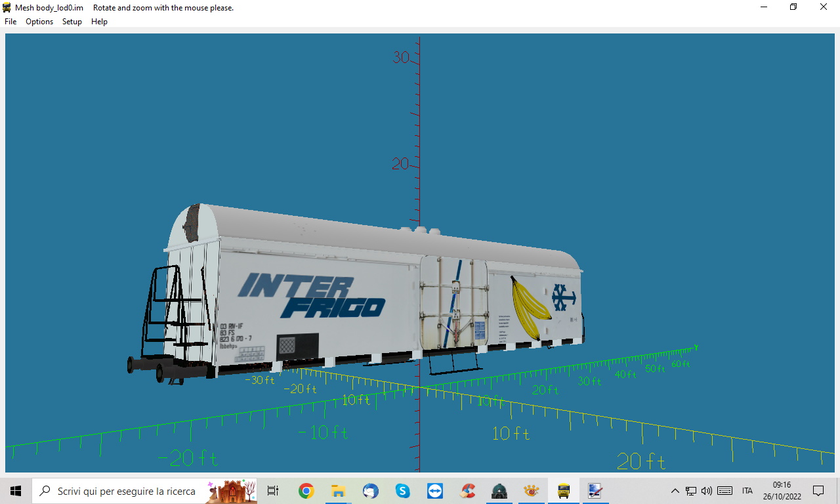Open File Explorer from the taskbar
The width and height of the screenshot is (840, 504).
click(338, 491)
